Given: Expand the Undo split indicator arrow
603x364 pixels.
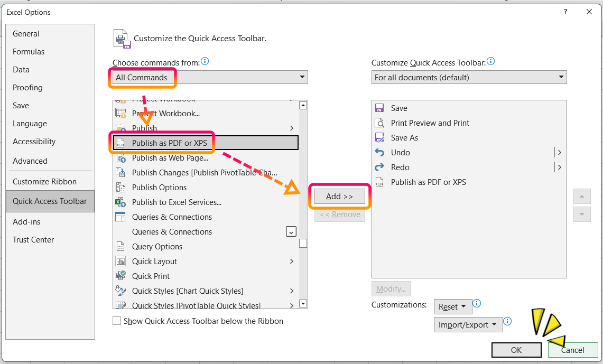Looking at the screenshot, I should (x=559, y=153).
